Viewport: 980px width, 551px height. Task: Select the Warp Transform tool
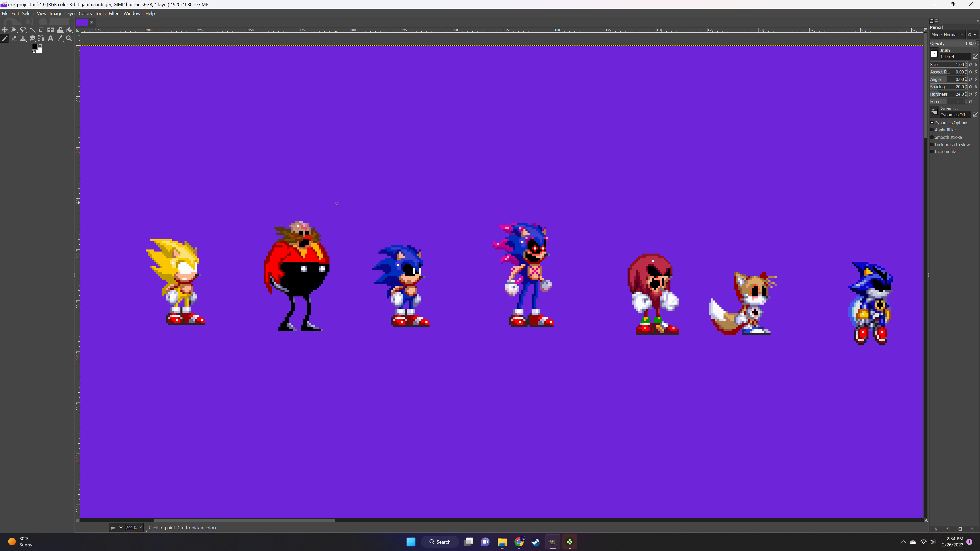(60, 30)
